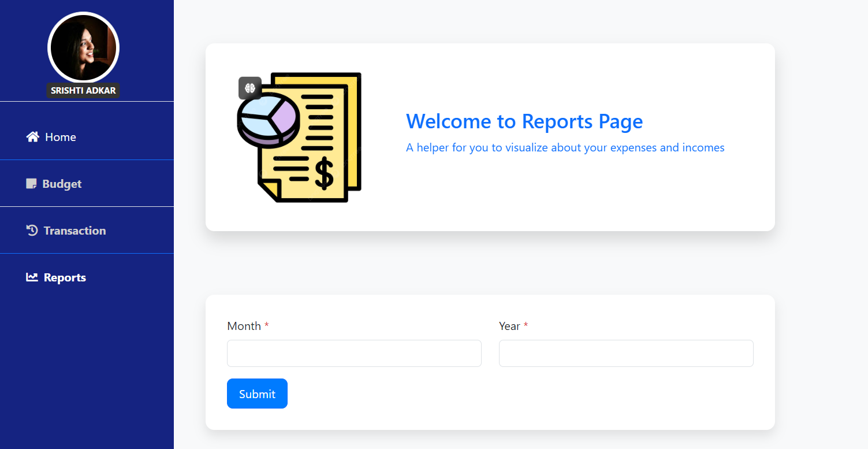Click the Month field label

pyautogui.click(x=244, y=326)
